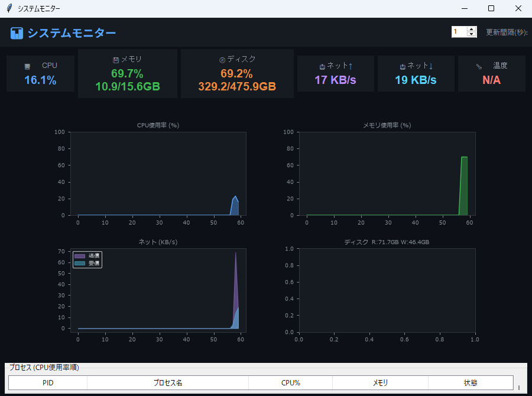Click the CPU使用率 (%) chart title
The width and height of the screenshot is (532, 396).
coord(158,125)
